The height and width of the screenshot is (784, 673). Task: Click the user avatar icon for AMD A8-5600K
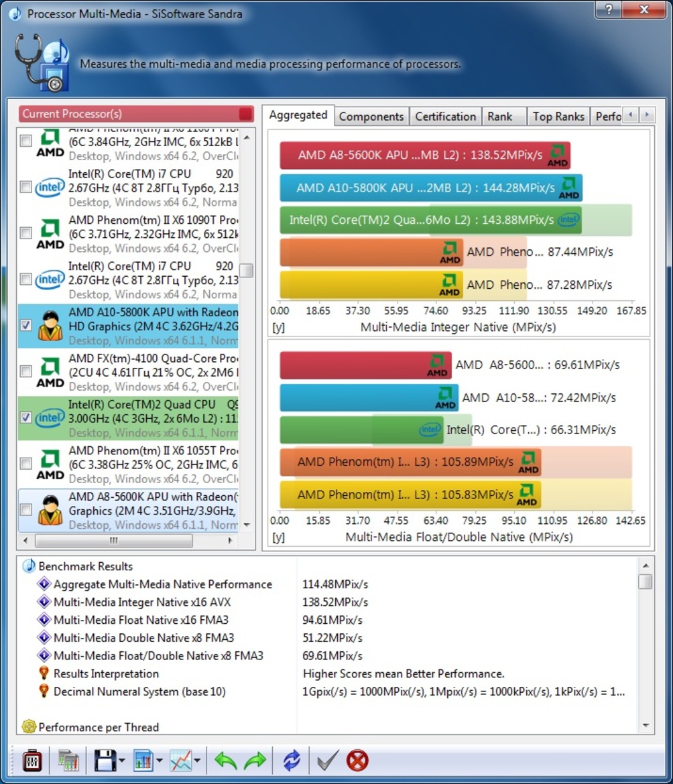coord(50,511)
